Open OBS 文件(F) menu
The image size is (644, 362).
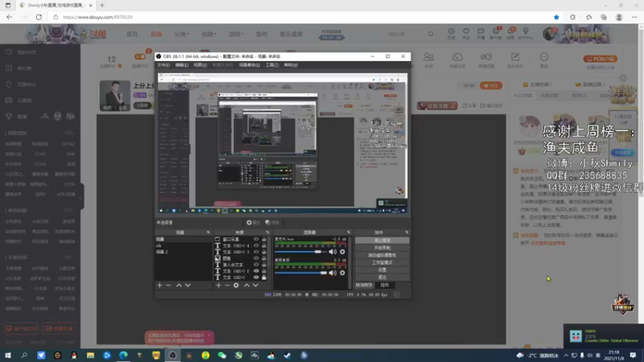[163, 65]
